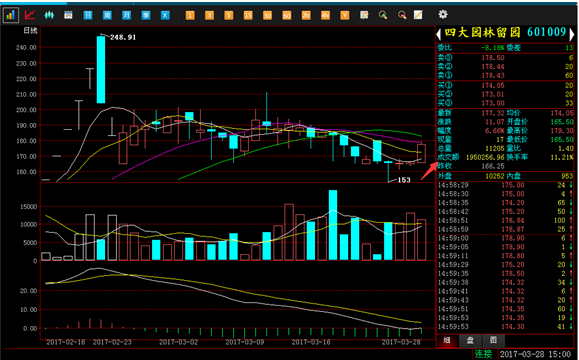
Task: Click the 2017-03-09 date axis label
Action: [x=245, y=342]
